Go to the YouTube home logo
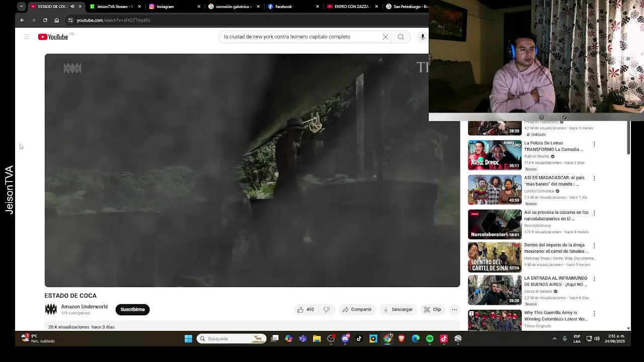Screen dimensions: 644x362 click(54, 37)
